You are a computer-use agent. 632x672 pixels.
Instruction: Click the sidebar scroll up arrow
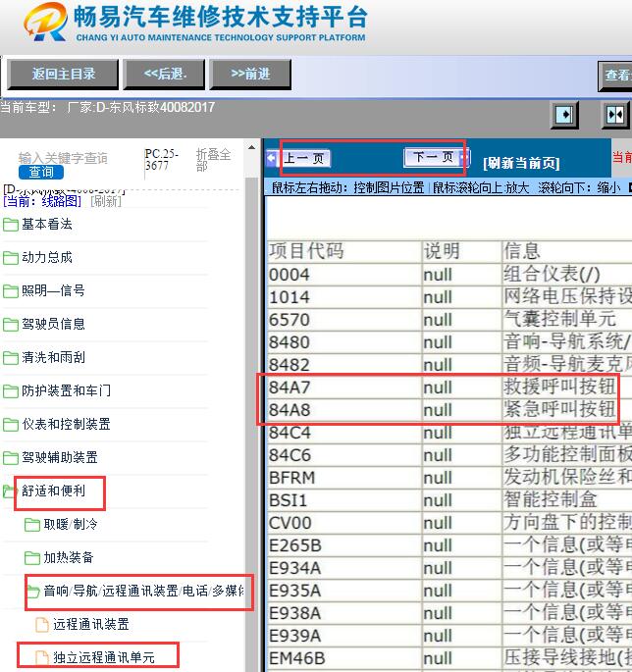251,148
